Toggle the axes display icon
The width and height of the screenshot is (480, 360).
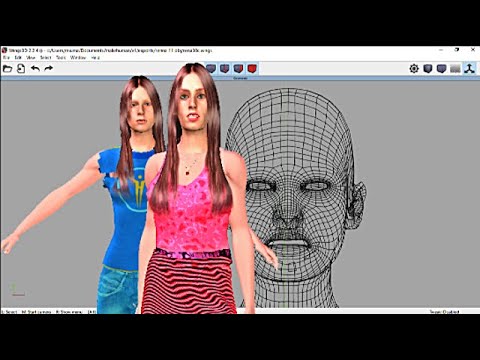pos(470,69)
